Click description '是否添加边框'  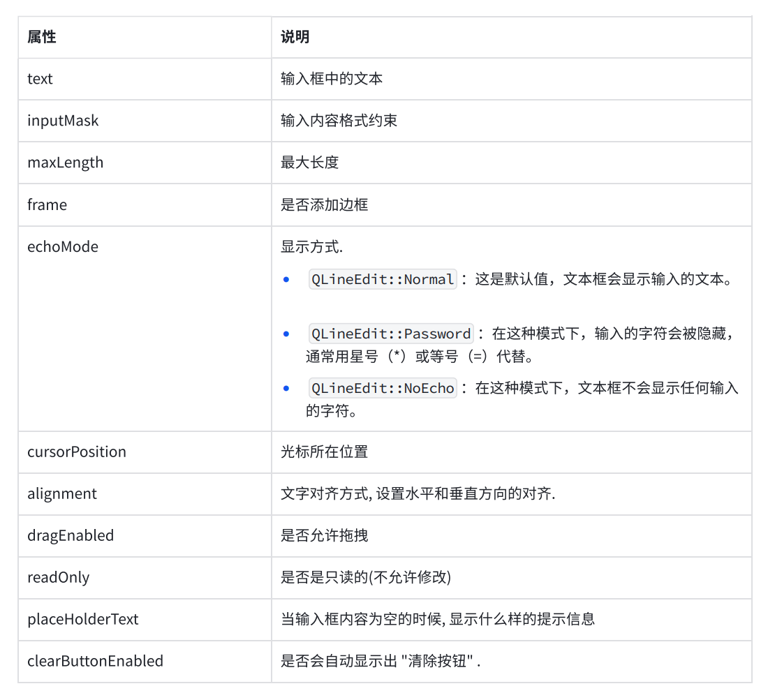click(324, 205)
